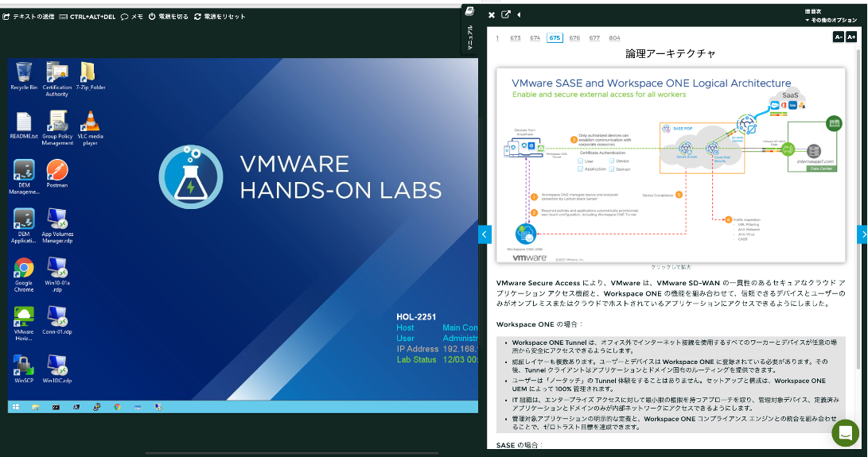This screenshot has width=868, height=457.
Task: Open Windows Start menu in lab
Action: 15,407
